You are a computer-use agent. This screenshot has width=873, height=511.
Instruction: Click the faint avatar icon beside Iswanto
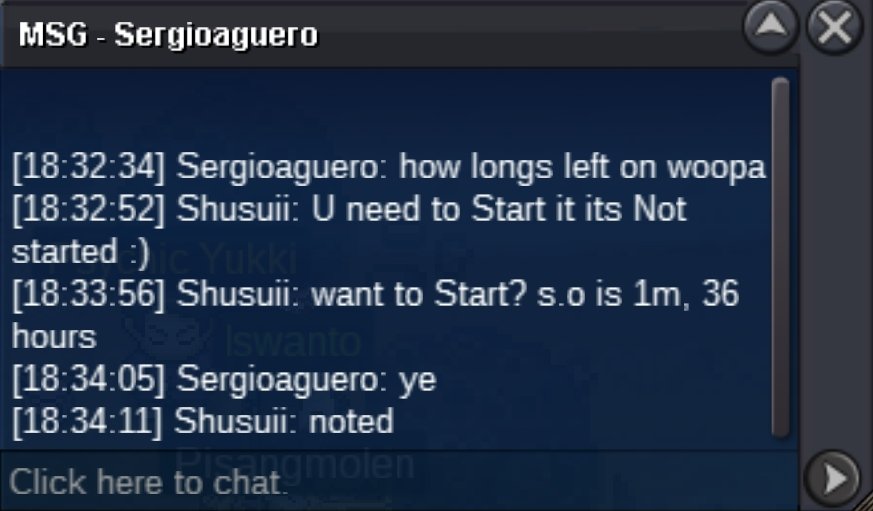click(170, 337)
